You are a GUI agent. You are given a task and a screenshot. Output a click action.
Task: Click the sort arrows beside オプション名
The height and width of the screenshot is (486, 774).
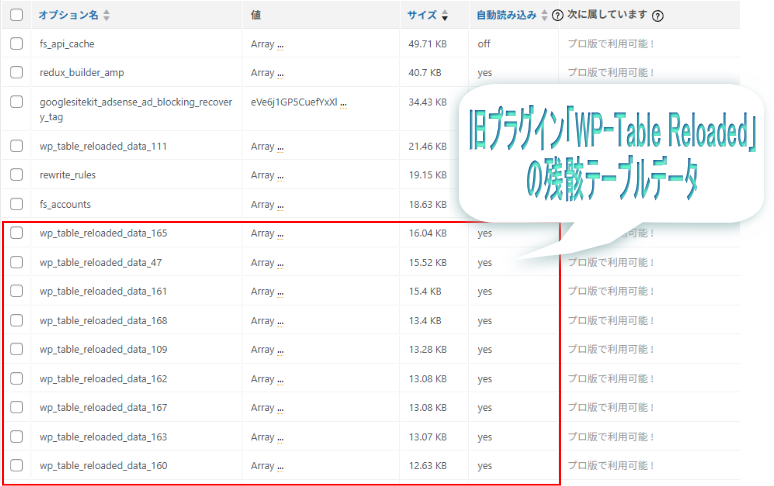tap(107, 16)
